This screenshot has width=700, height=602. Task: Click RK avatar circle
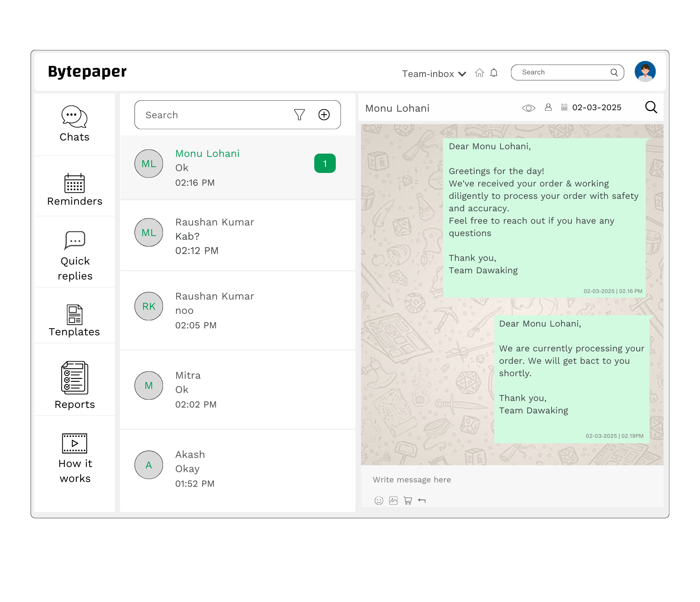[x=149, y=306]
